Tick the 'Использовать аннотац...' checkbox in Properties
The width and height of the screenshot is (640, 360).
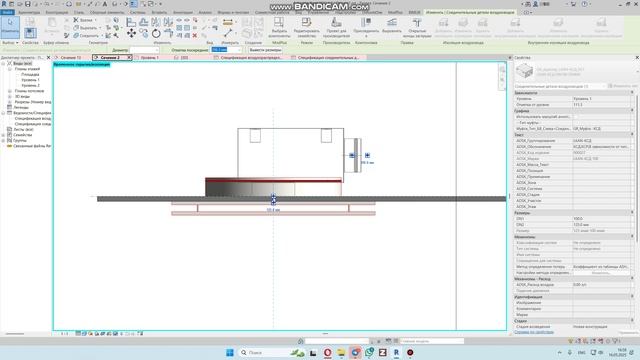tap(575, 117)
